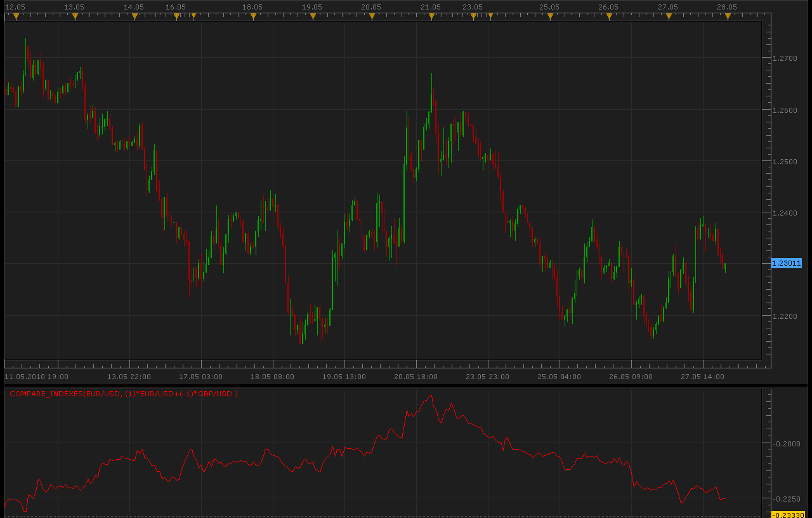Click the 1.2500 price axis label
The width and height of the screenshot is (812, 518).
(x=785, y=162)
